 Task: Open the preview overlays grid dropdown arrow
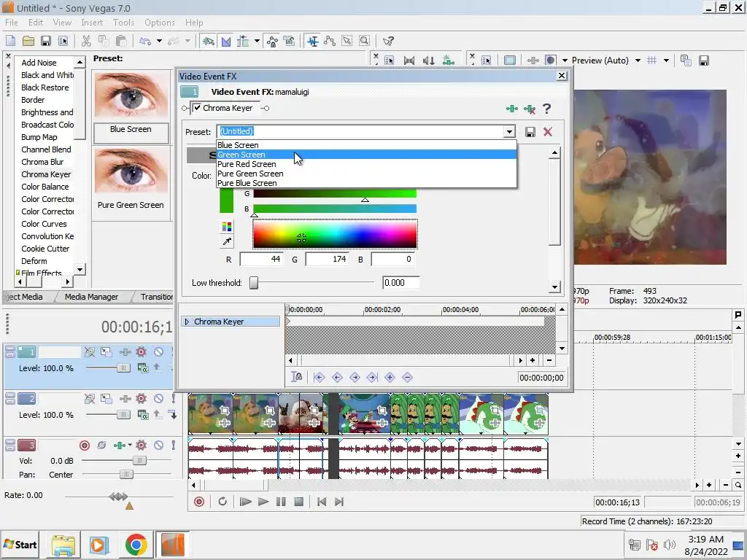pyautogui.click(x=666, y=61)
